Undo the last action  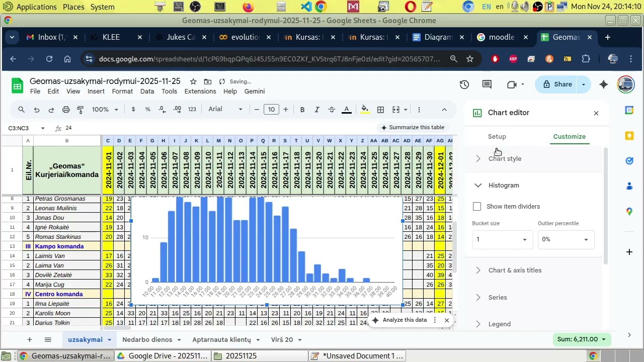(37, 110)
